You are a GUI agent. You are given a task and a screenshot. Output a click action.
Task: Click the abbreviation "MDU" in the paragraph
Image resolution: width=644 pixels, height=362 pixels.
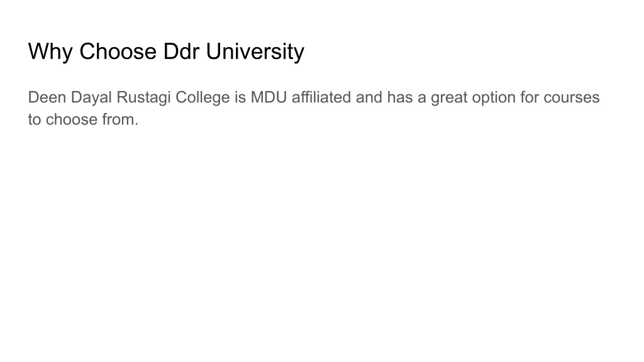coord(269,97)
